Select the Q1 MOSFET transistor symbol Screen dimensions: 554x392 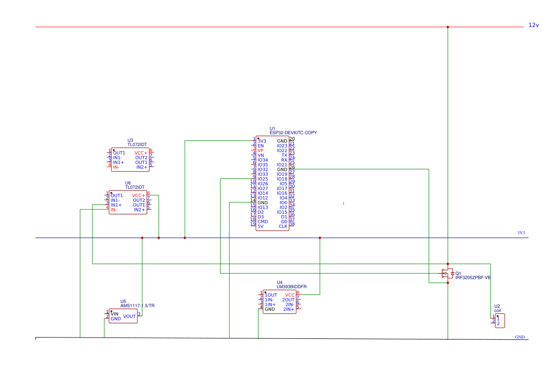(x=447, y=273)
